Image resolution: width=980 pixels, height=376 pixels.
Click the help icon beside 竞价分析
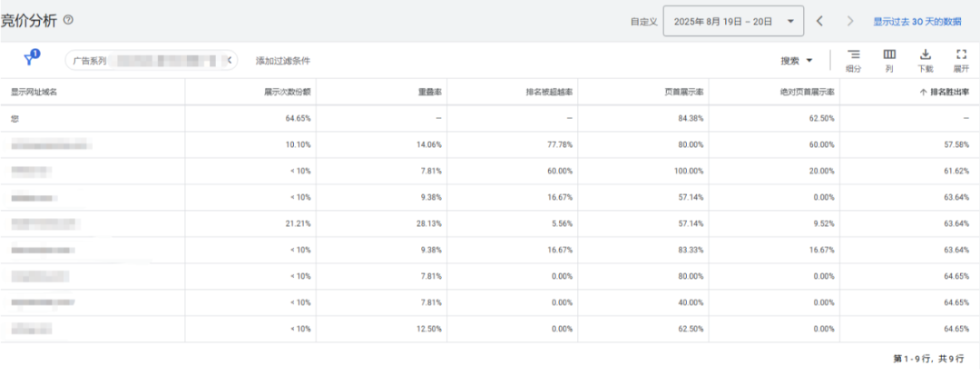[x=68, y=20]
